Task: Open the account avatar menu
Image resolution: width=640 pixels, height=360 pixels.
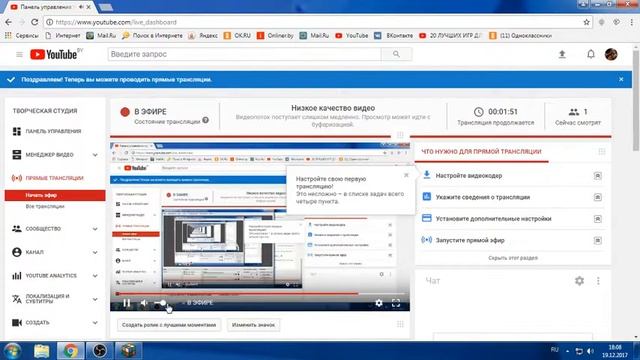Action: coord(611,54)
